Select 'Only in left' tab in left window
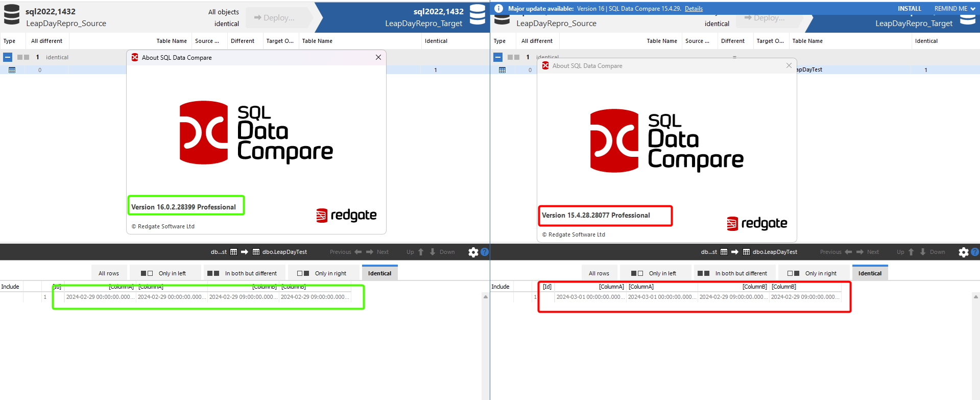Screen dimensions: 980x400 click(166, 273)
